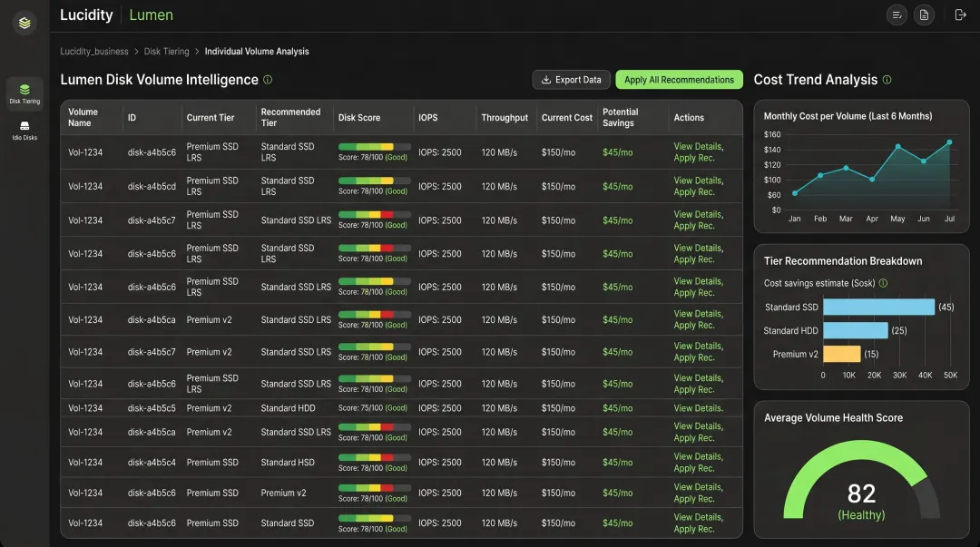Show info icon next to Cost Trend Analysis
This screenshot has height=547, width=980.
click(x=887, y=80)
